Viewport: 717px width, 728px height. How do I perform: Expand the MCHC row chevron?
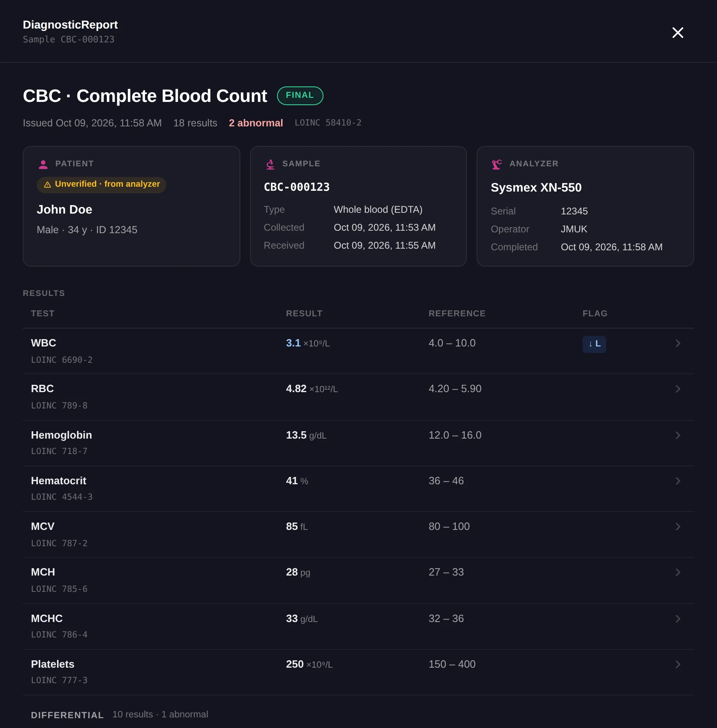click(678, 619)
